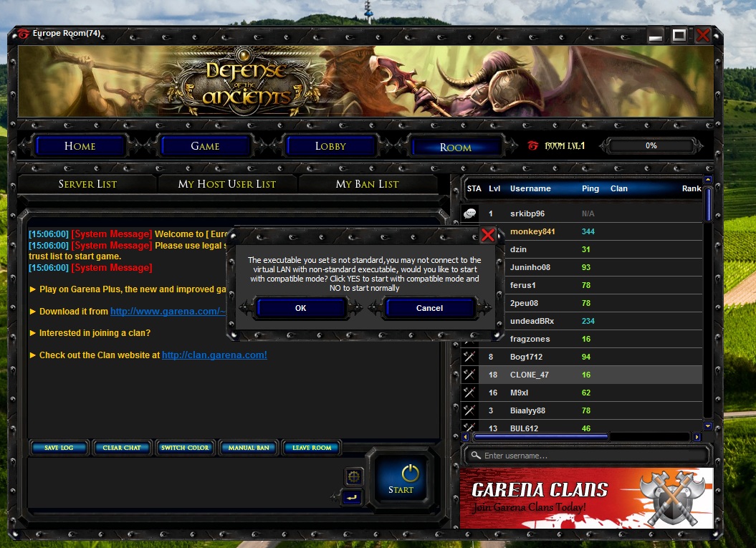Switch to the Game tab
Viewport: 756px width, 548px height.
(205, 146)
